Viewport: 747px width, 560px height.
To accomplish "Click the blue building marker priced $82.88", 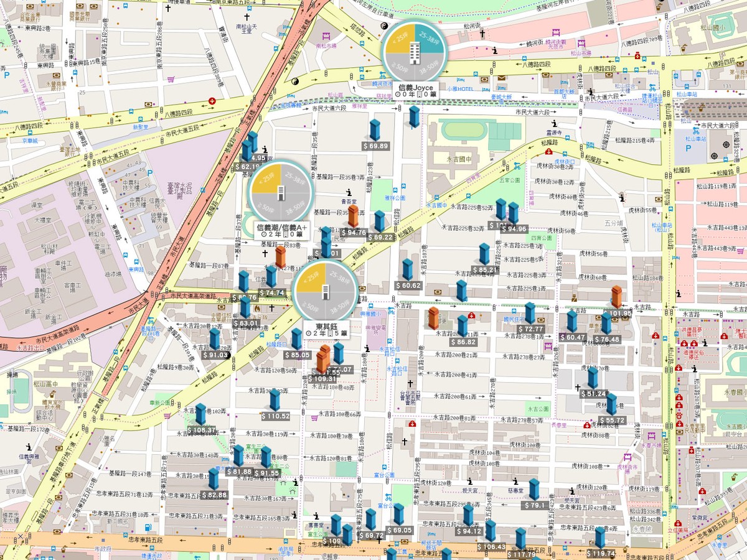I will point(214,479).
